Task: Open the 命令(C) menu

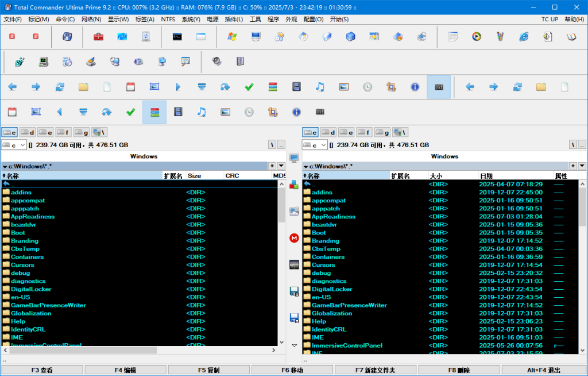Action: [x=65, y=19]
